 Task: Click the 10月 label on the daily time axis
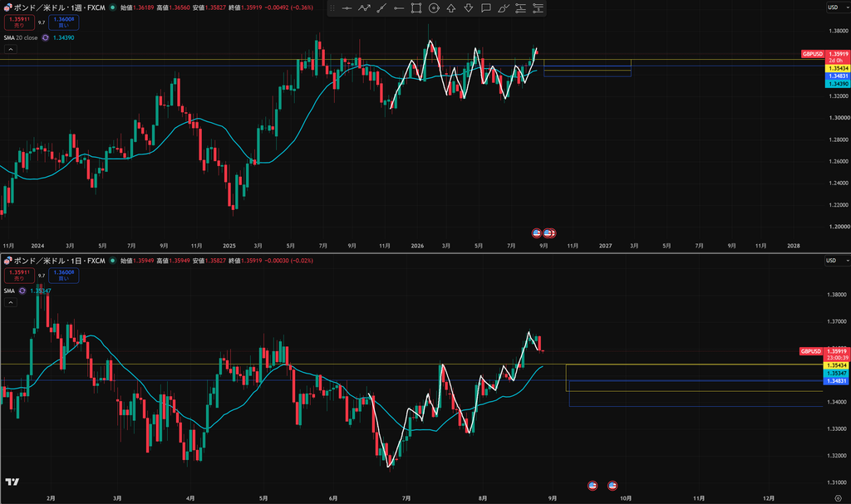(625, 498)
